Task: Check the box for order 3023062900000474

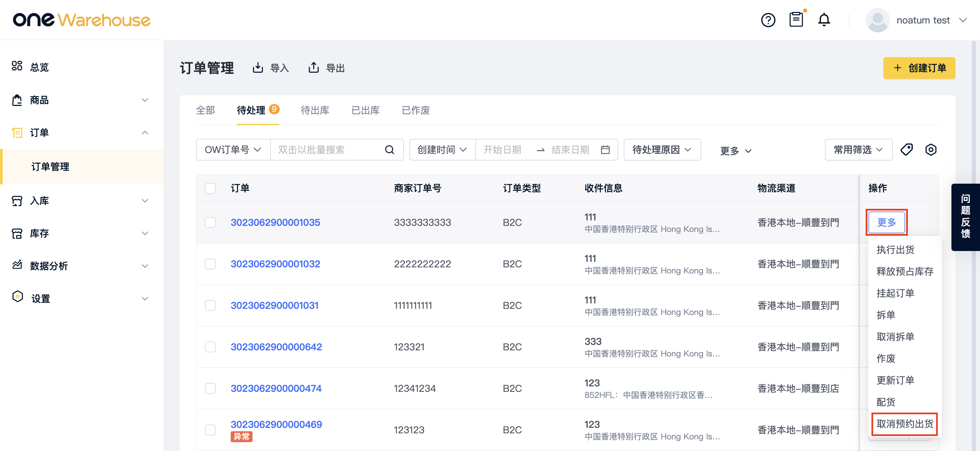Action: point(210,388)
